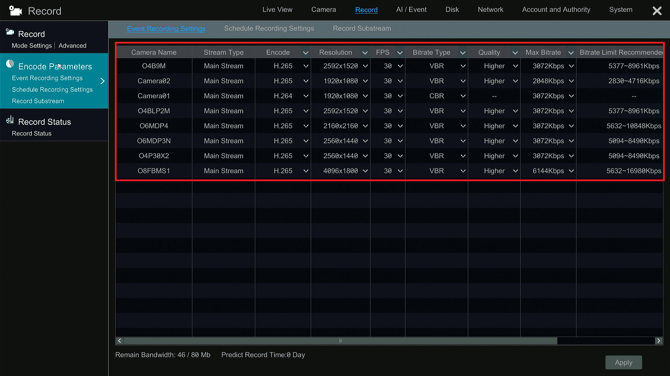670x376 pixels.
Task: Open the Max Bitrate column header dropdown
Action: point(570,53)
